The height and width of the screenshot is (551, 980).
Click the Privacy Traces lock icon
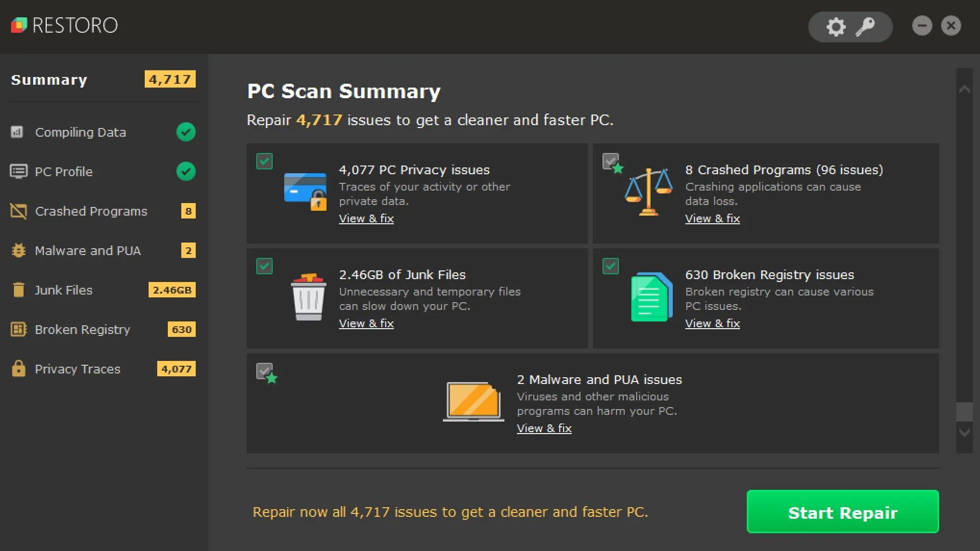click(x=18, y=369)
